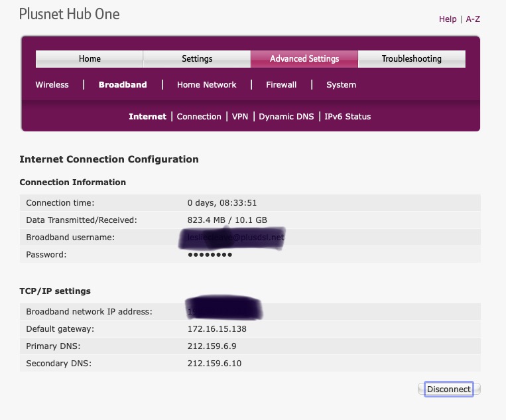Click the Password label
The width and height of the screenshot is (506, 420).
[x=46, y=255]
